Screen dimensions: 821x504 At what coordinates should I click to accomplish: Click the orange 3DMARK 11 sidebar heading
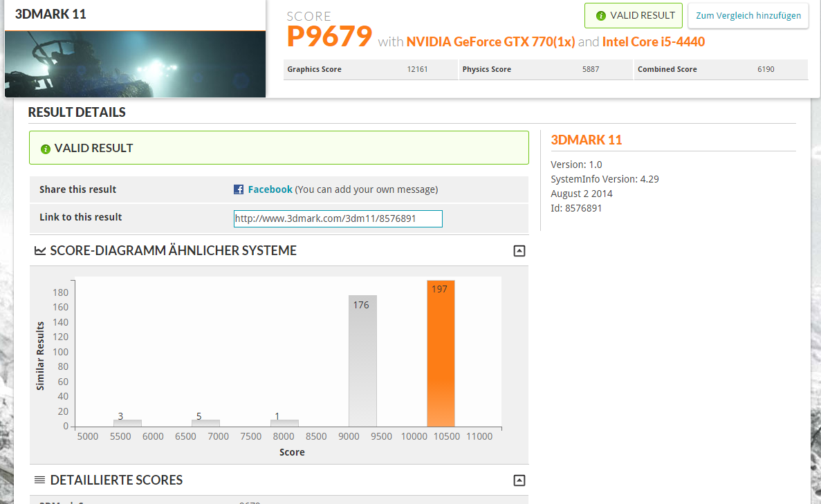tap(587, 140)
